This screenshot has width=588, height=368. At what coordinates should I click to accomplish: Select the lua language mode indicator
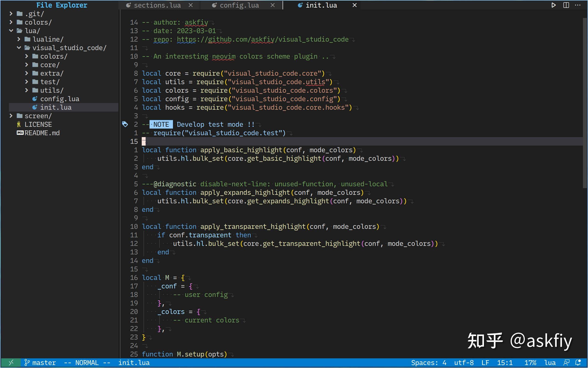point(550,363)
